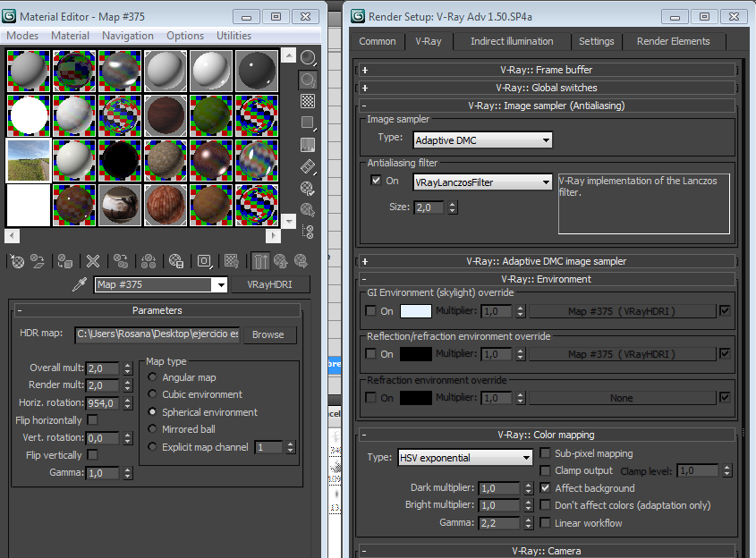Image resolution: width=756 pixels, height=558 pixels.
Task: Click the Make Unique icon
Action: [148, 262]
